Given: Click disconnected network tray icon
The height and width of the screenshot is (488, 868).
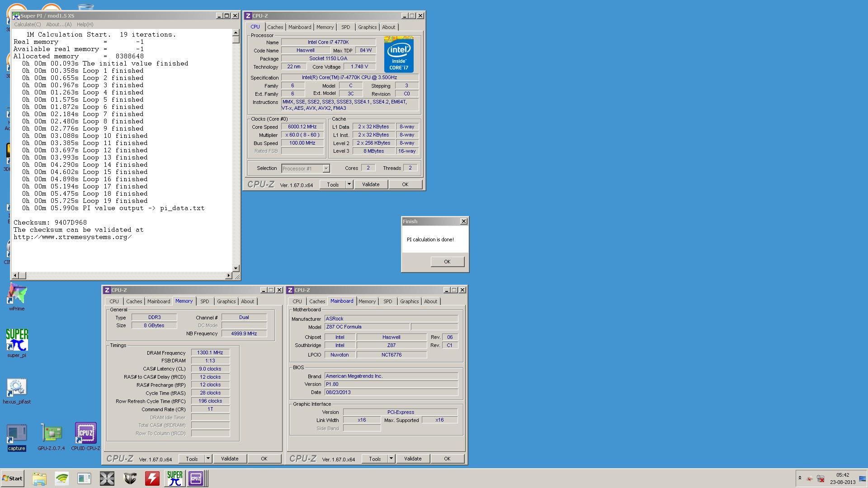Looking at the screenshot, I should (x=821, y=479).
